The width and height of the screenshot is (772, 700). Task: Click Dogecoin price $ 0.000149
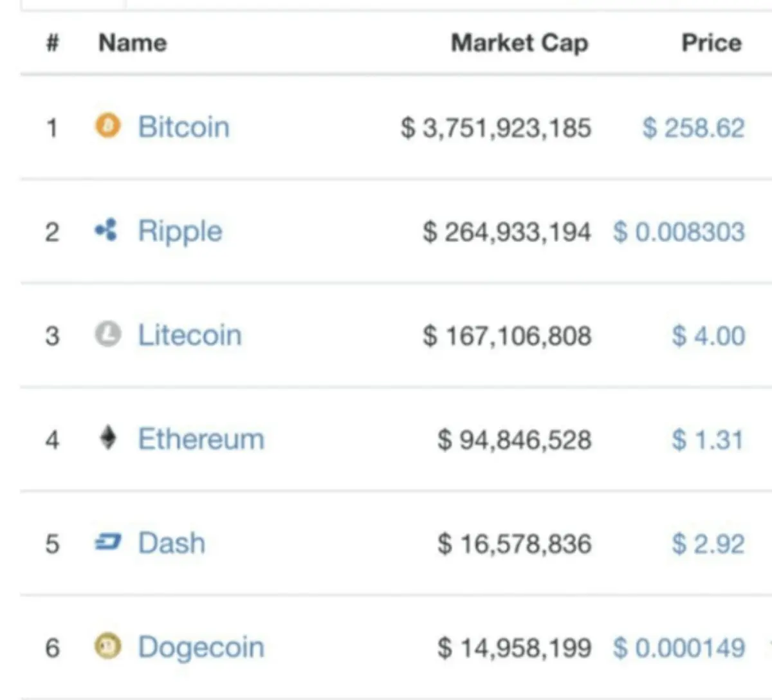(679, 648)
